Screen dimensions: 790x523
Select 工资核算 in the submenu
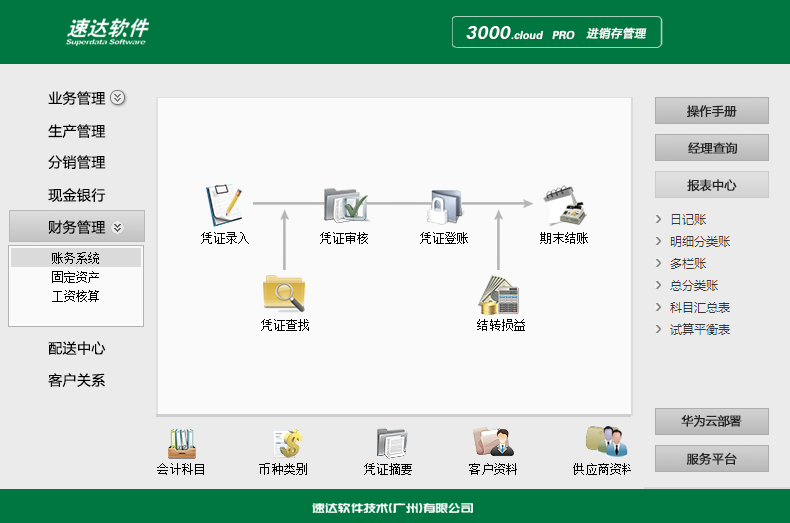[75, 296]
